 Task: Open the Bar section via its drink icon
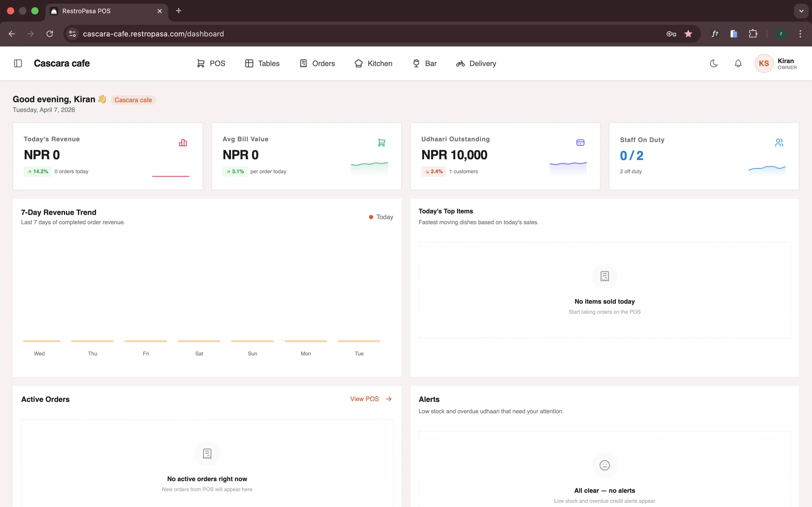click(416, 63)
